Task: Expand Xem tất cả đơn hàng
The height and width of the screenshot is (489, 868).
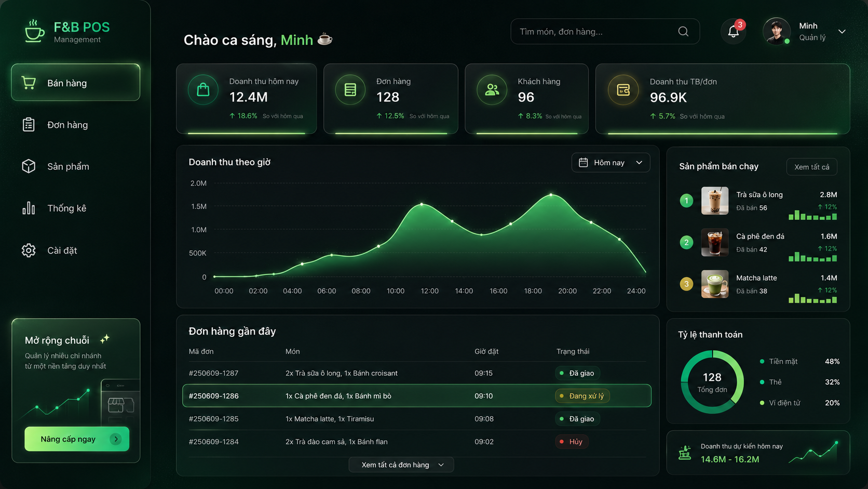Action: 401,465
